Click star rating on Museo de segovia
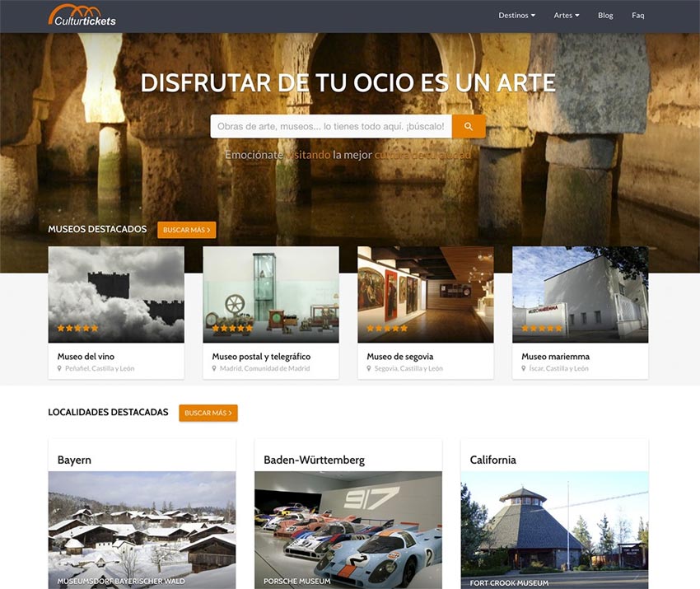 click(x=387, y=328)
